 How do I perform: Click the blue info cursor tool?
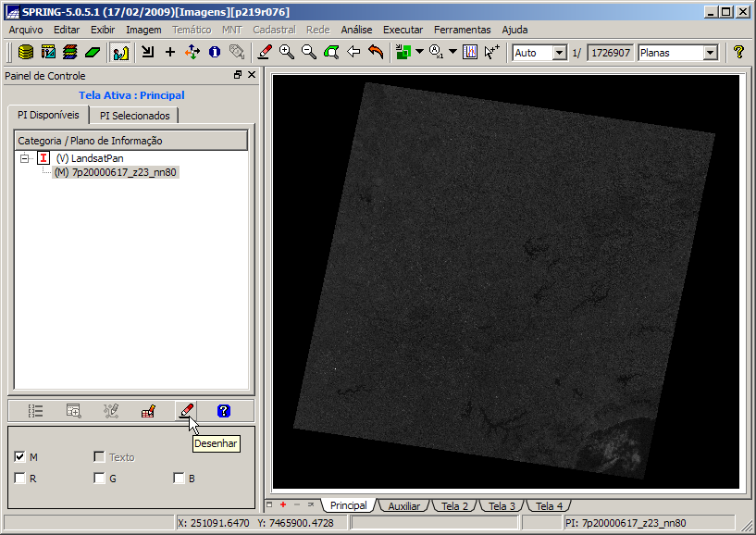coord(215,53)
